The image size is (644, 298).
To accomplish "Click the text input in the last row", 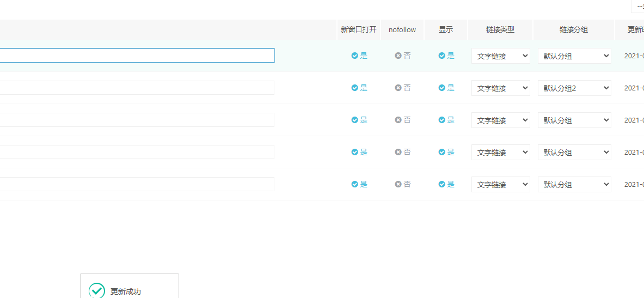I will pyautogui.click(x=137, y=184).
